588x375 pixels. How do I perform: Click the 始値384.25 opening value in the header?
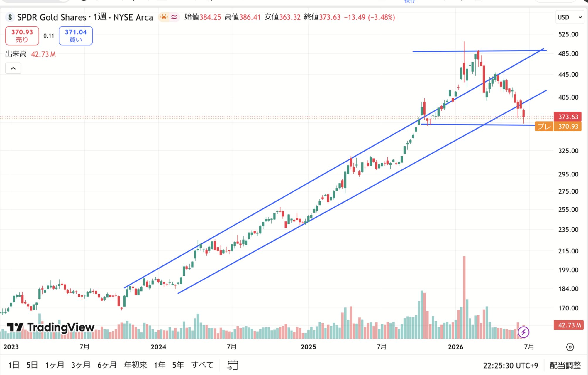click(x=202, y=17)
